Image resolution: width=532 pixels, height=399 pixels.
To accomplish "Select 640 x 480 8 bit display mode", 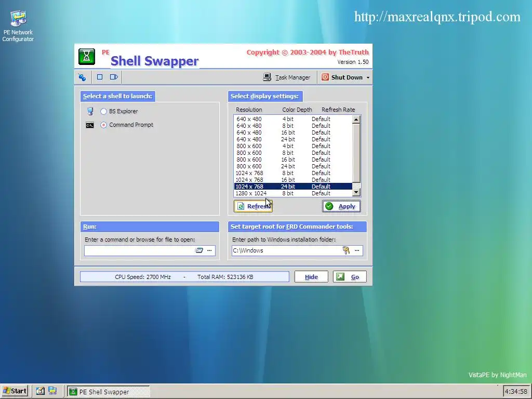I will click(x=293, y=126).
